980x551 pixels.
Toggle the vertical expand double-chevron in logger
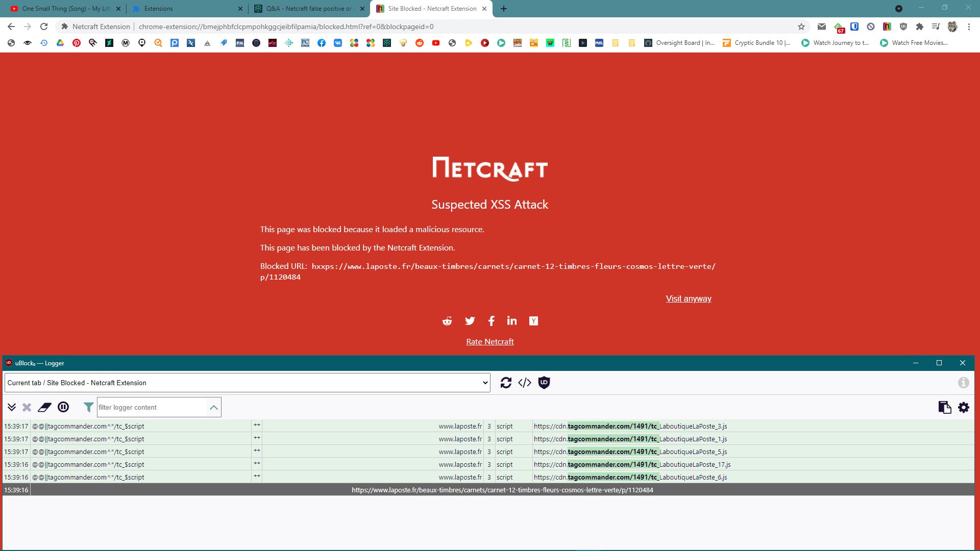(12, 407)
